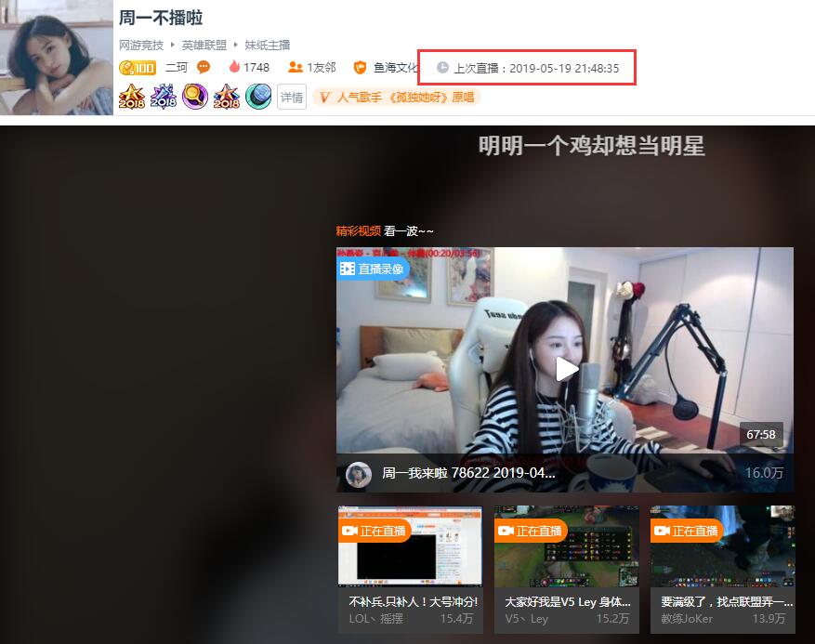Click the first 2018 star medal
The height and width of the screenshot is (644, 815).
pos(132,97)
